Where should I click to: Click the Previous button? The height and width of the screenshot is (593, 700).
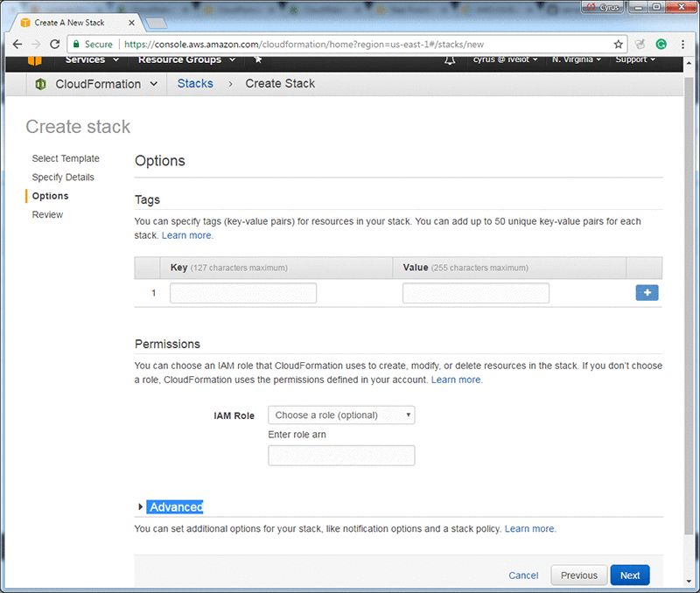(x=578, y=576)
